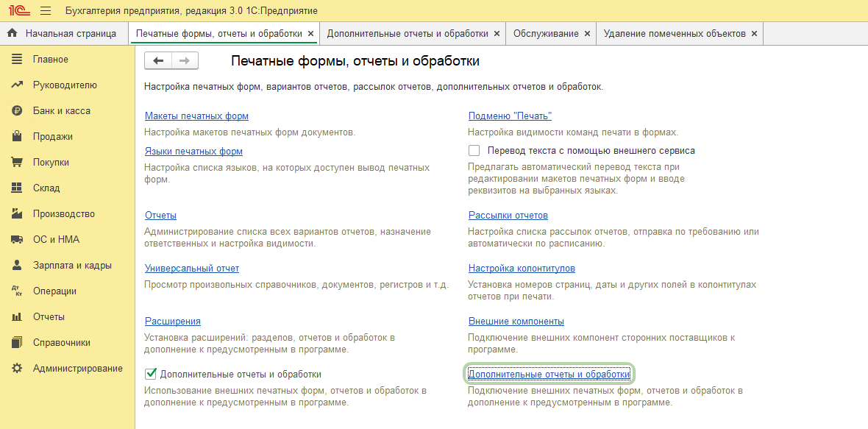Click the home icon on Начальная страница tab
868x429 pixels.
[13, 33]
